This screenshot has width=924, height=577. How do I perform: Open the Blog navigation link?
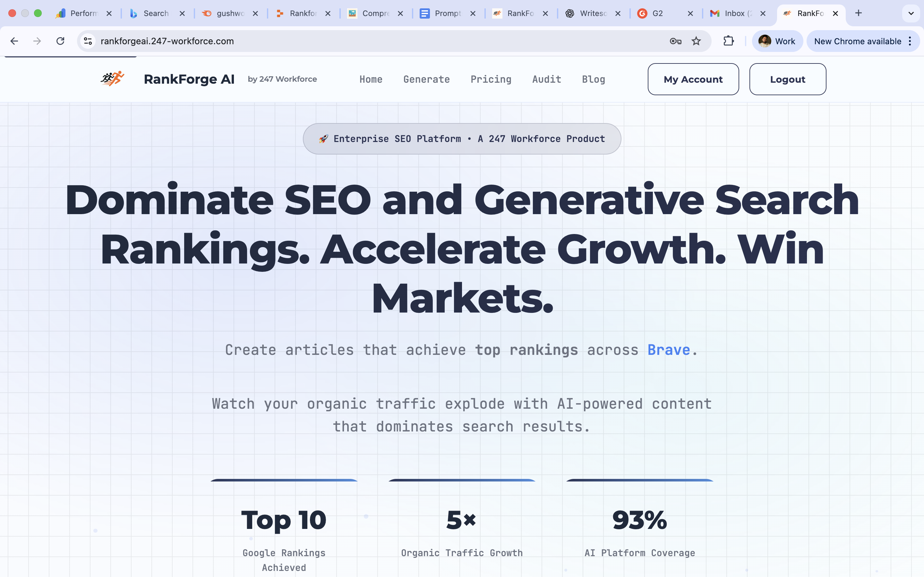point(593,79)
